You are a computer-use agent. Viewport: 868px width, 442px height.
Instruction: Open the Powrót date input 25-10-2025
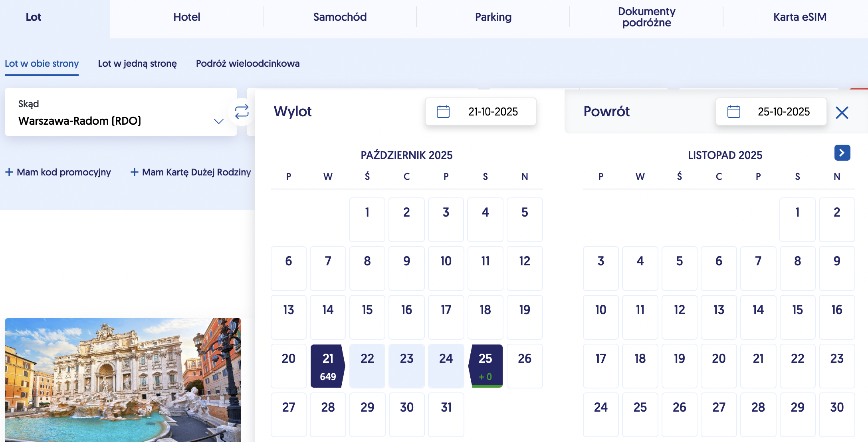coord(771,111)
